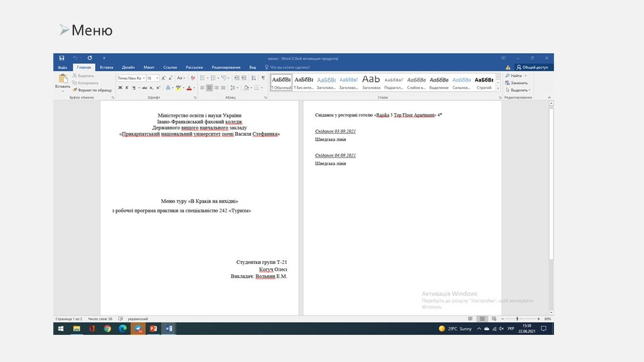Click the Общий доступ share button
The width and height of the screenshot is (644, 362).
click(532, 67)
